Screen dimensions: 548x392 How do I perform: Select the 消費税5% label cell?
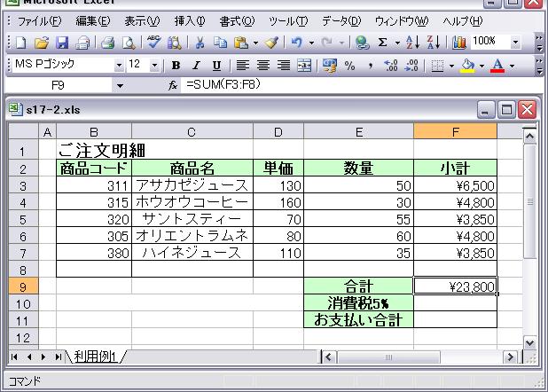click(358, 302)
